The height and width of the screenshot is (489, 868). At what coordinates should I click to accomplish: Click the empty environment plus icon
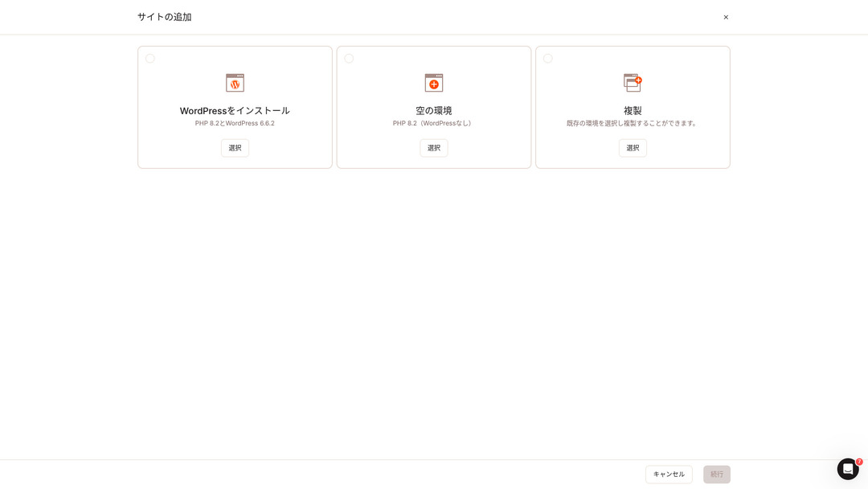433,83
